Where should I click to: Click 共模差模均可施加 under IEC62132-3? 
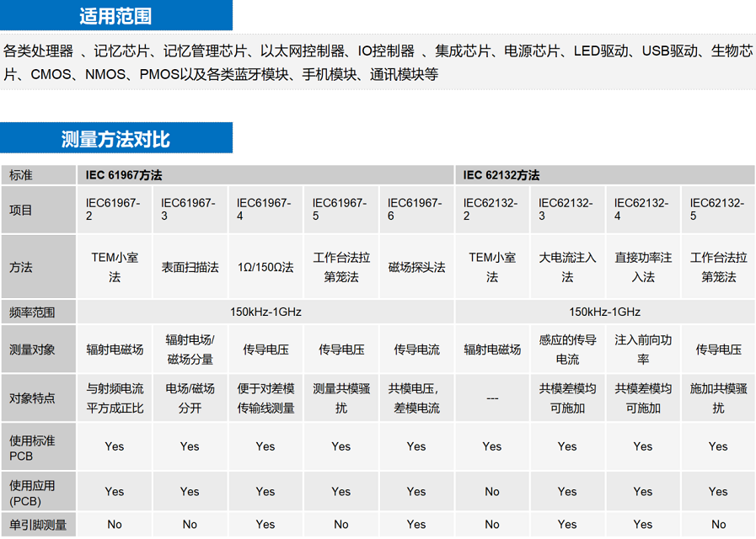(x=567, y=398)
